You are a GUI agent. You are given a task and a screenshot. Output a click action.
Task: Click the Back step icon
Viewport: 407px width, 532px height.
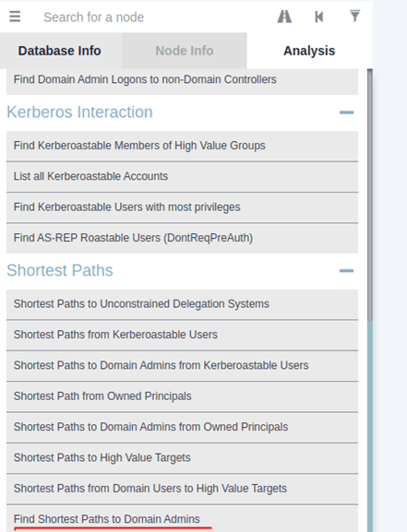point(319,17)
